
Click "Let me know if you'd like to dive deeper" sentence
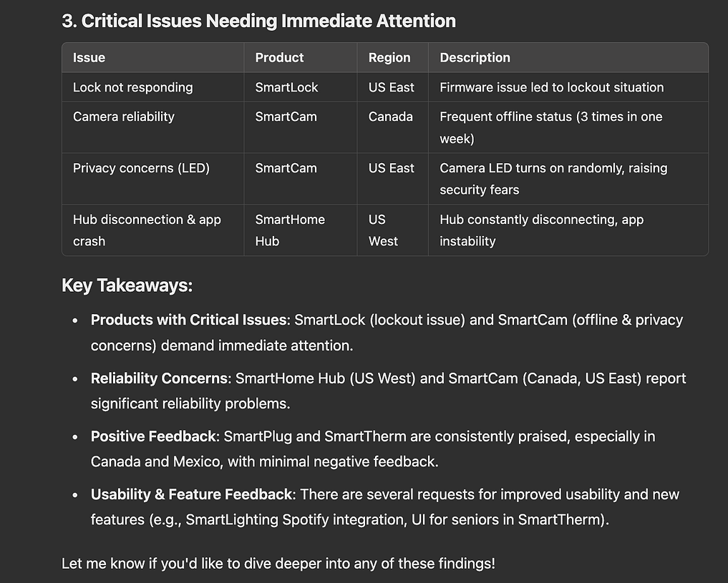point(278,564)
